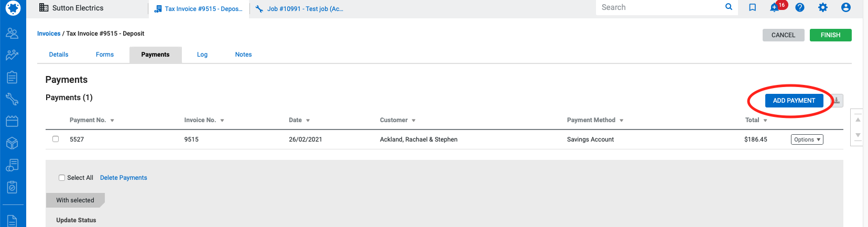
Task: Click the Add Payment button
Action: [x=794, y=101]
